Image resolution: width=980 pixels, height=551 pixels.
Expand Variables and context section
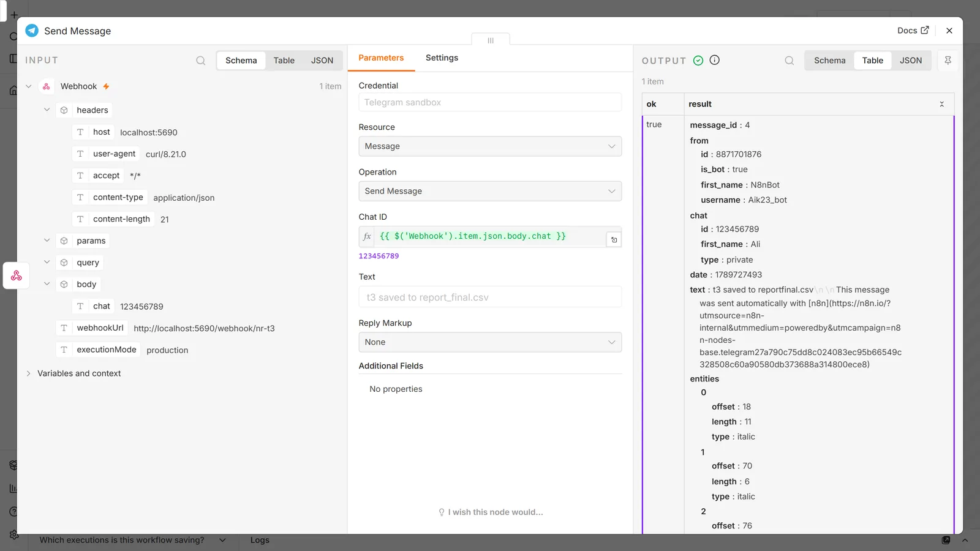click(x=29, y=373)
